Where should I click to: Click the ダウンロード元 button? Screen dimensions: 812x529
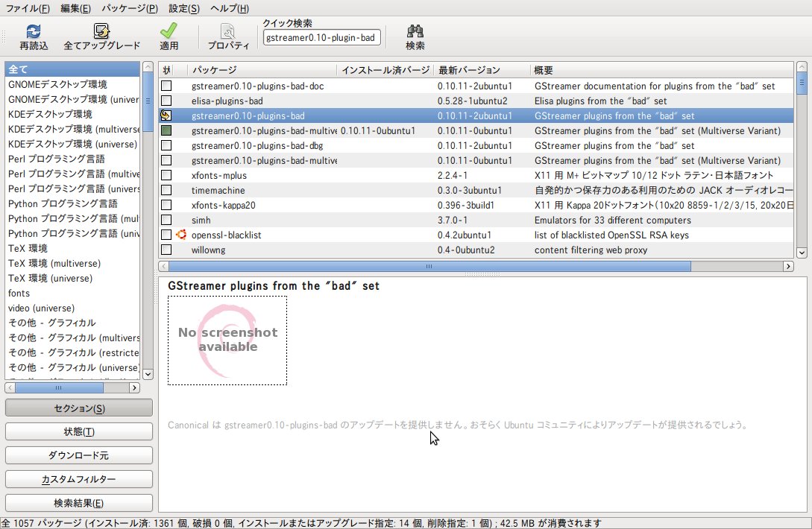79,455
